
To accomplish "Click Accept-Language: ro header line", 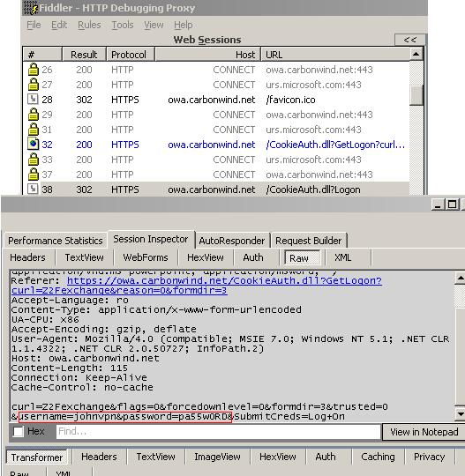I will click(x=70, y=301).
